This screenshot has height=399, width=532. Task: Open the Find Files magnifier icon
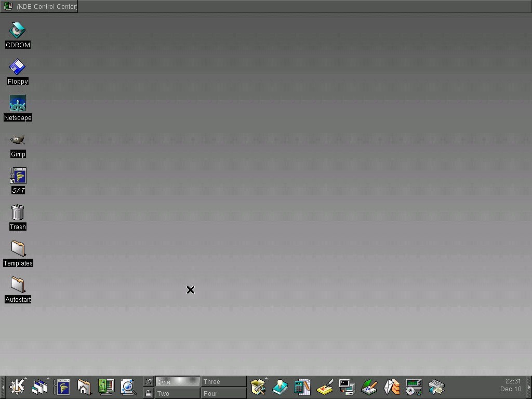coord(128,387)
